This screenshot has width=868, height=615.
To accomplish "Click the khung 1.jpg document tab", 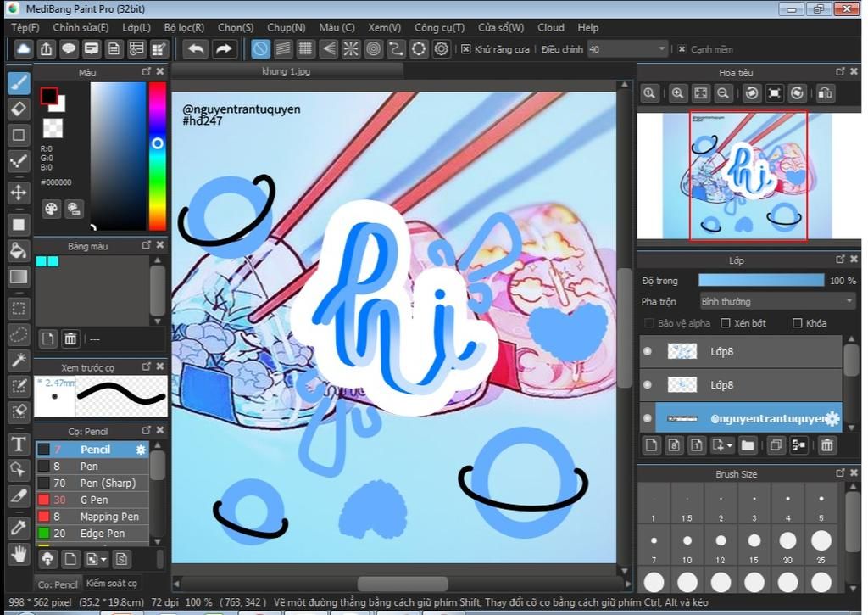I will point(287,71).
